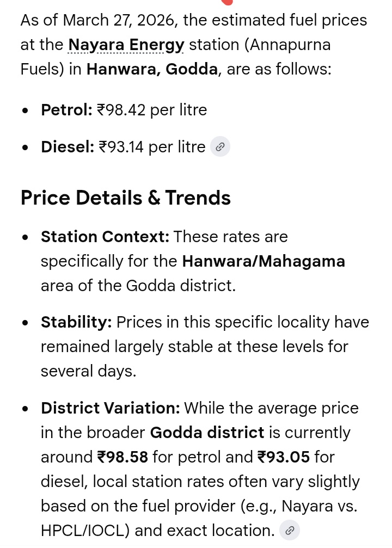Viewport: 392px width, 548px height.
Task: Click the bold ₹93.05 diesel average
Action: coord(284,457)
